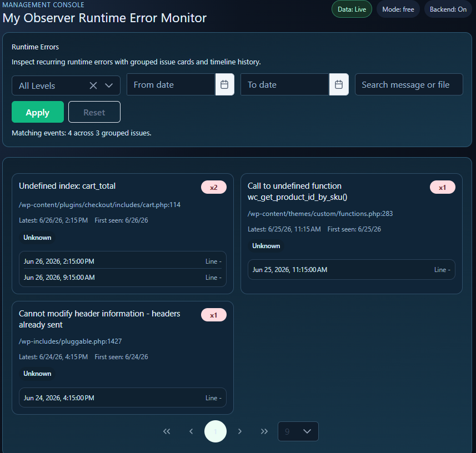Open the From date calendar picker
Image resolution: width=476 pixels, height=453 pixels.
[x=224, y=84]
